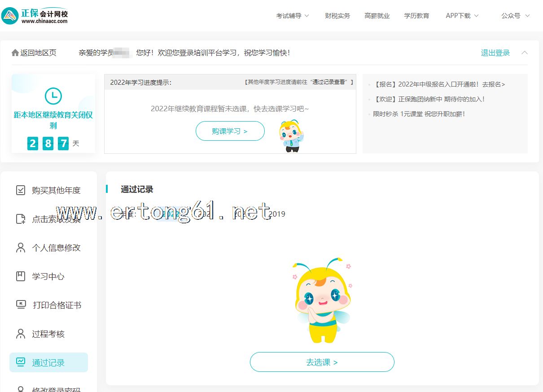
Task: Click the 打印合格证书 monitor icon
Action: tap(21, 305)
